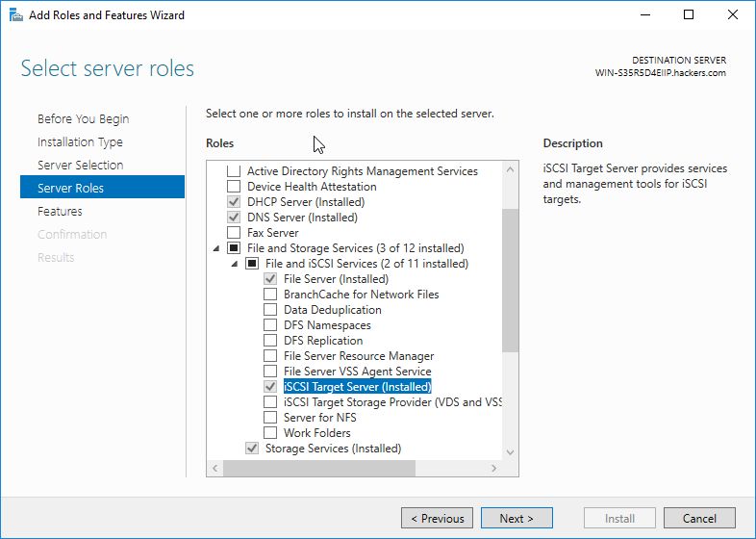
Task: Select the iSCSI Target Server tree item
Action: pos(357,387)
